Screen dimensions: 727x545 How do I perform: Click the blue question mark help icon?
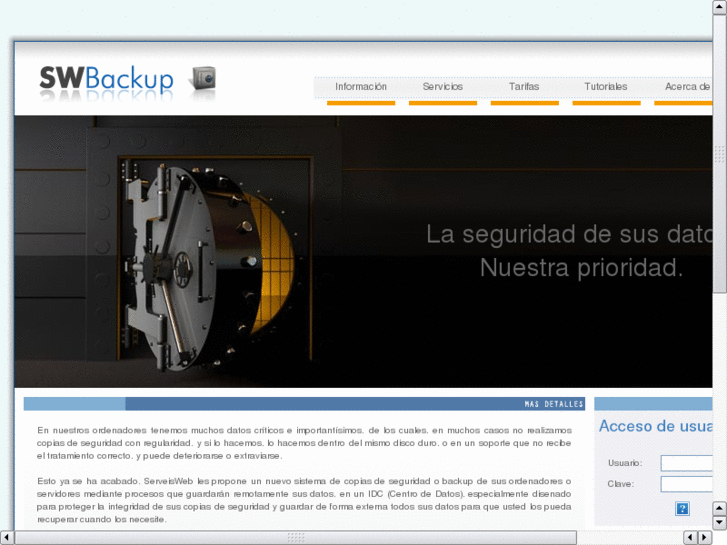pos(682,508)
